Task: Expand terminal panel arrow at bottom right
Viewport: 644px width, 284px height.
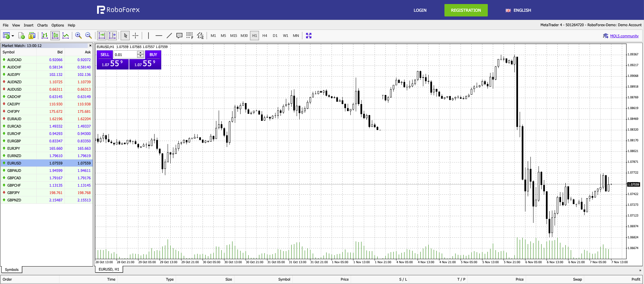Action: pyautogui.click(x=640, y=270)
